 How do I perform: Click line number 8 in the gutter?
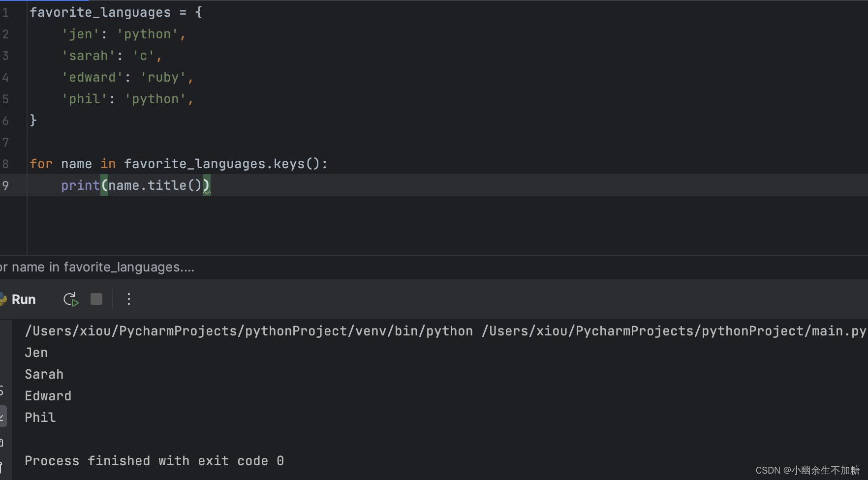[5, 164]
